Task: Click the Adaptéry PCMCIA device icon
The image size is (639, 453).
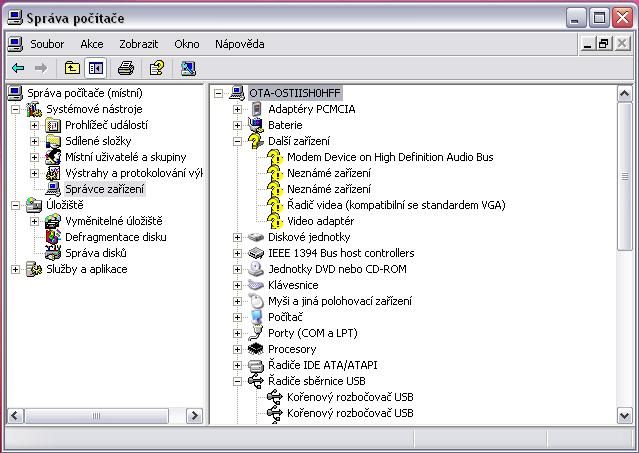Action: 256,109
